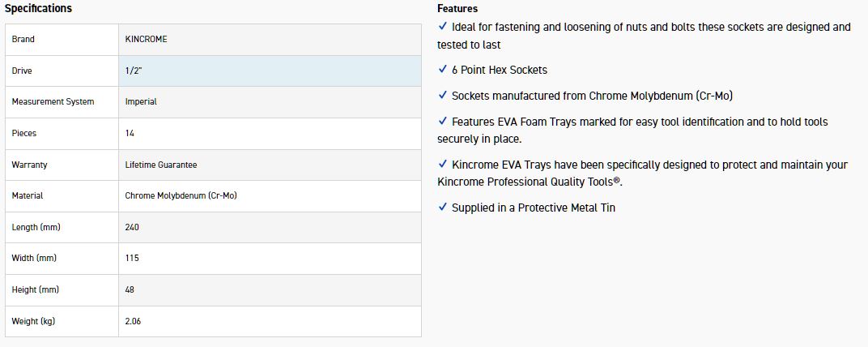
Task: Click the Brand value KINCROME
Action: point(147,39)
